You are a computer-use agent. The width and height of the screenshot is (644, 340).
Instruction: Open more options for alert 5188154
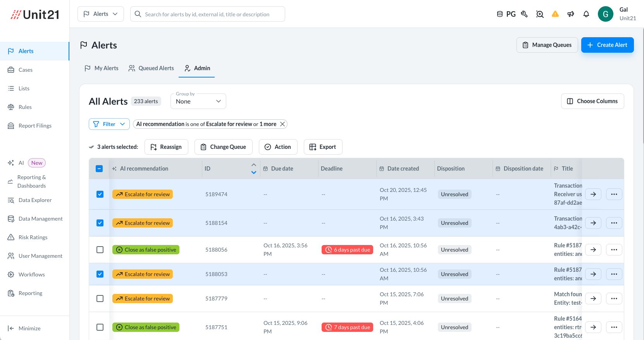coord(614,223)
